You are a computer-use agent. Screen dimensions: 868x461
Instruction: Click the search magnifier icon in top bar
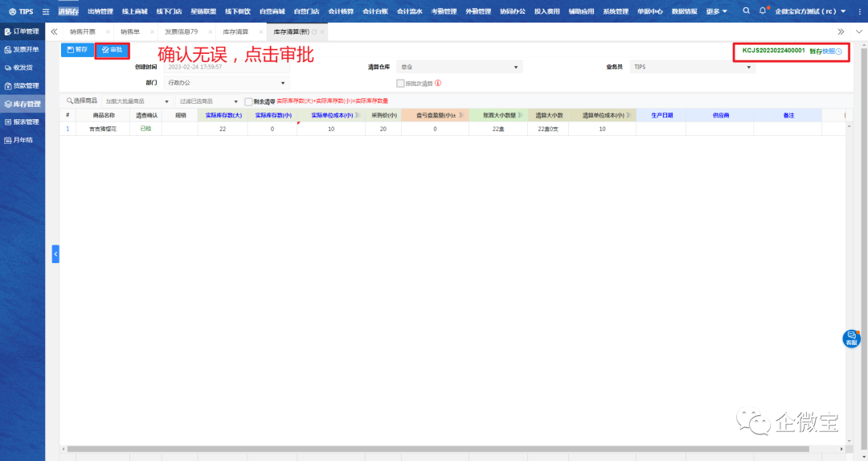click(747, 11)
